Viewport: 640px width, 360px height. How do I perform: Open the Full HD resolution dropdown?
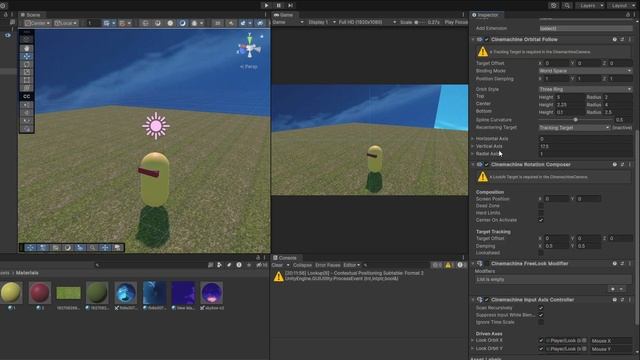[x=367, y=22]
